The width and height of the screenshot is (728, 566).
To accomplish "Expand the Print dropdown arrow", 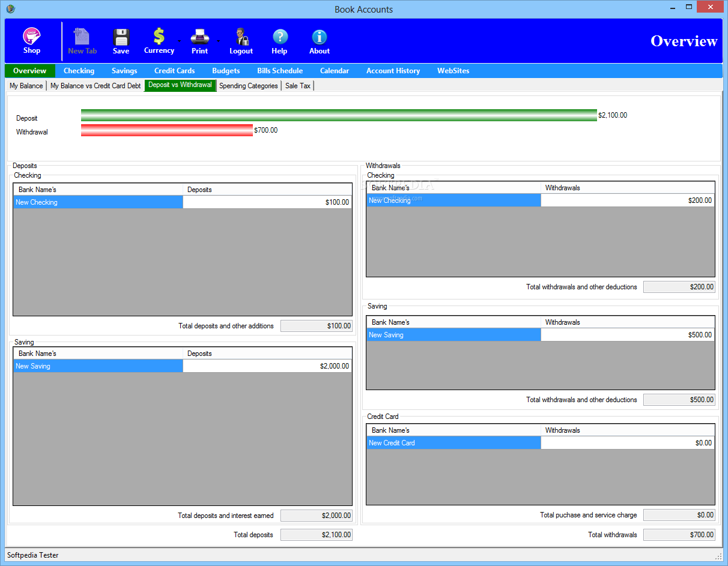I will 217,41.
